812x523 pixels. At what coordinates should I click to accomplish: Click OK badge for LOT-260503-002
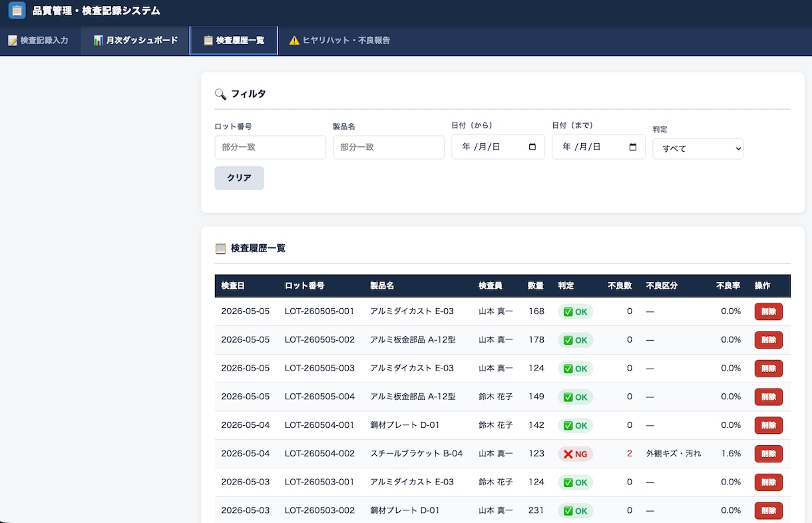[x=575, y=511]
